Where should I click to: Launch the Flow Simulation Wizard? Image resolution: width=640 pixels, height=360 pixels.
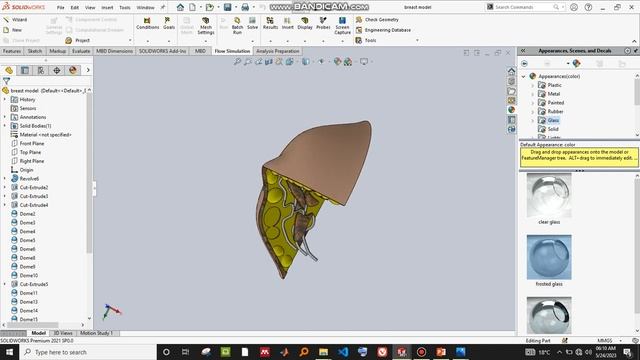click(15, 20)
